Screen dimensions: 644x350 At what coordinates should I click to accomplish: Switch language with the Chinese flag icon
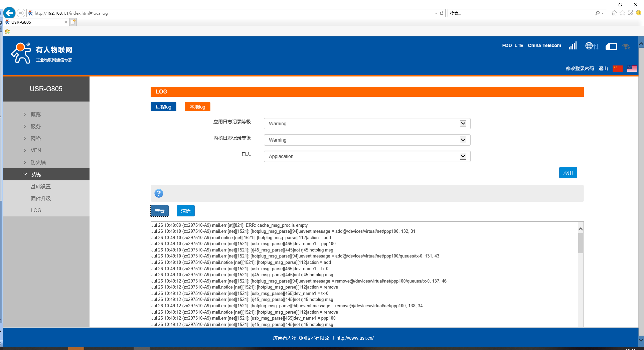coord(617,68)
